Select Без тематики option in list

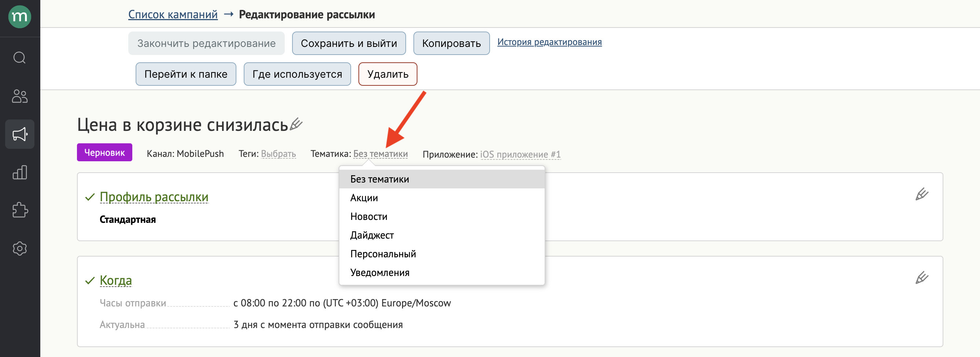click(442, 179)
